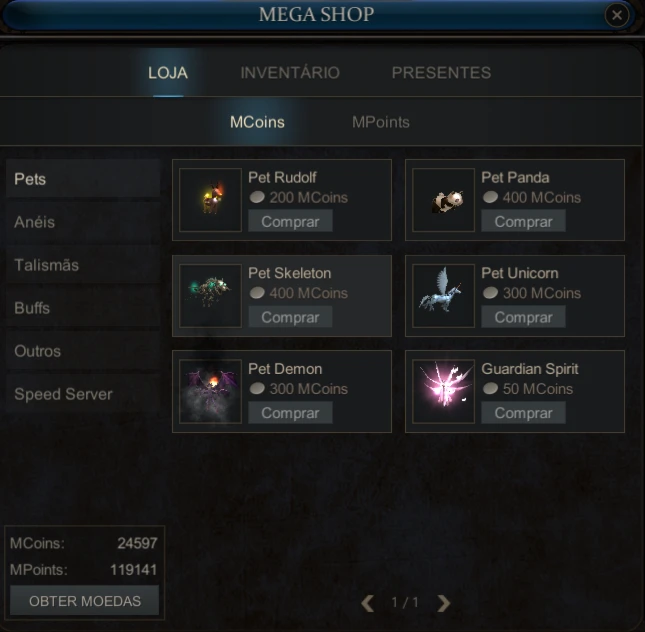Click the OBTER MOEDAS button
Image resolution: width=645 pixels, height=632 pixels.
pos(84,600)
